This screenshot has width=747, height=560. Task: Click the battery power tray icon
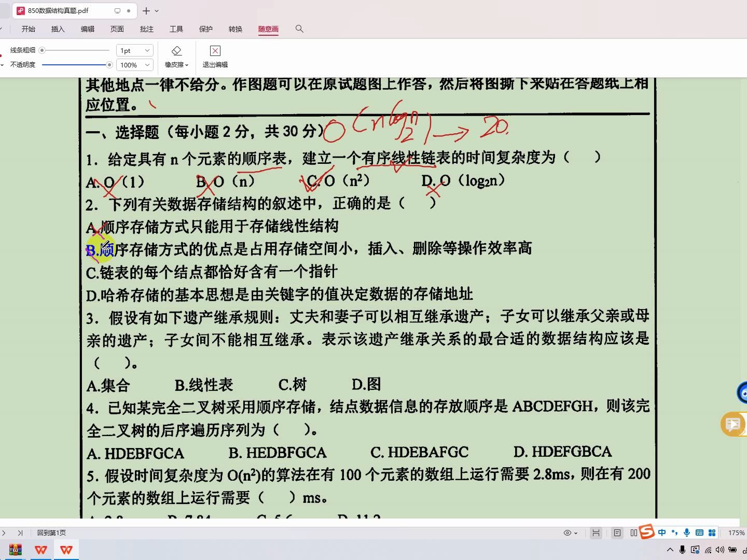(x=732, y=550)
